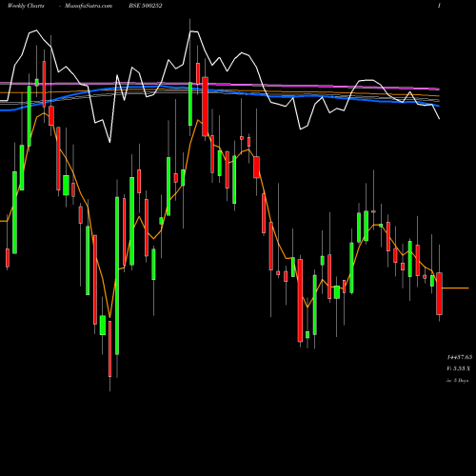
Task: Click the "V: 3.33 X" volume text
Action: [x=458, y=368]
